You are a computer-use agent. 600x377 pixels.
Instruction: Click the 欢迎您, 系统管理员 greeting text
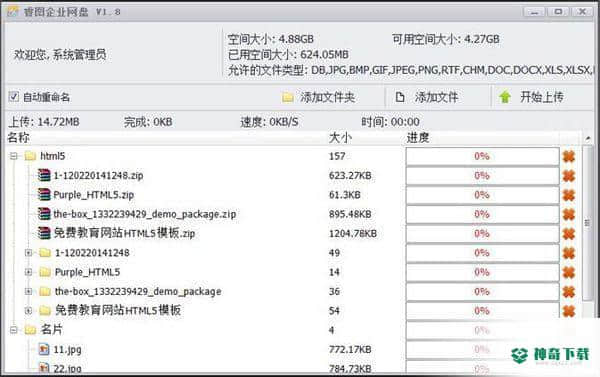[60, 55]
